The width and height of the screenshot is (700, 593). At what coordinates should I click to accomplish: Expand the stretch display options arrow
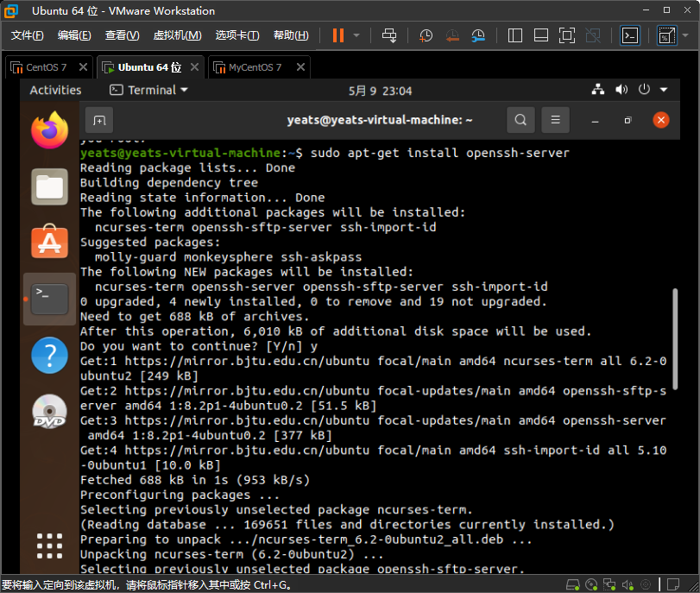click(x=685, y=35)
